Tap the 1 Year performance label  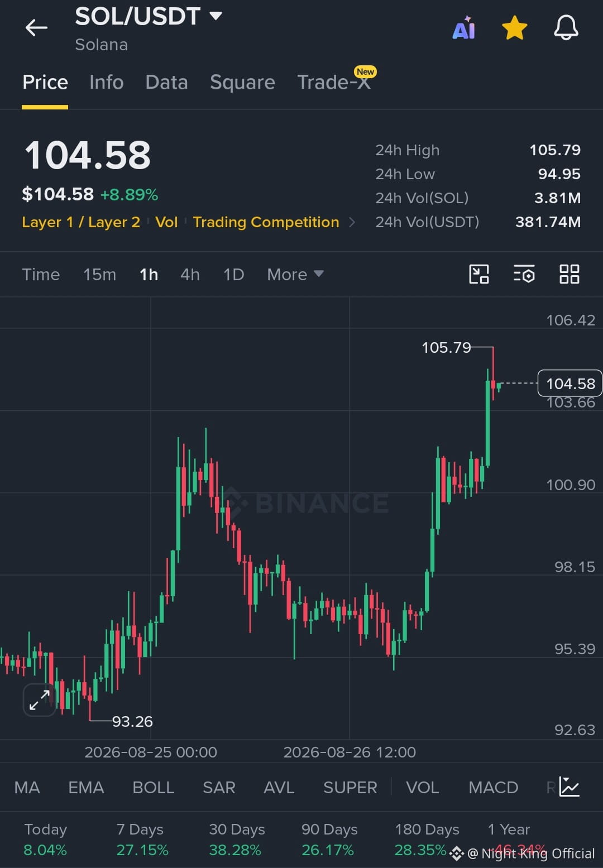point(509,829)
